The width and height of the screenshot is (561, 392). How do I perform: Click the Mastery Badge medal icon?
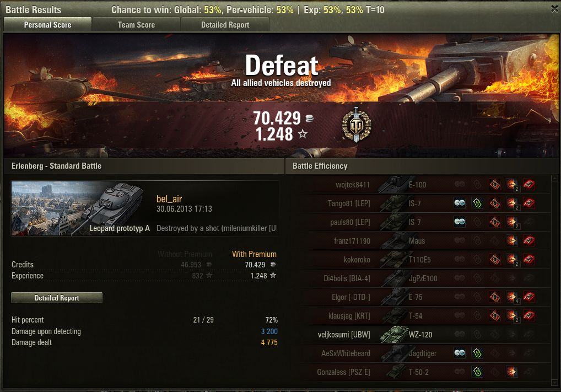[x=357, y=125]
